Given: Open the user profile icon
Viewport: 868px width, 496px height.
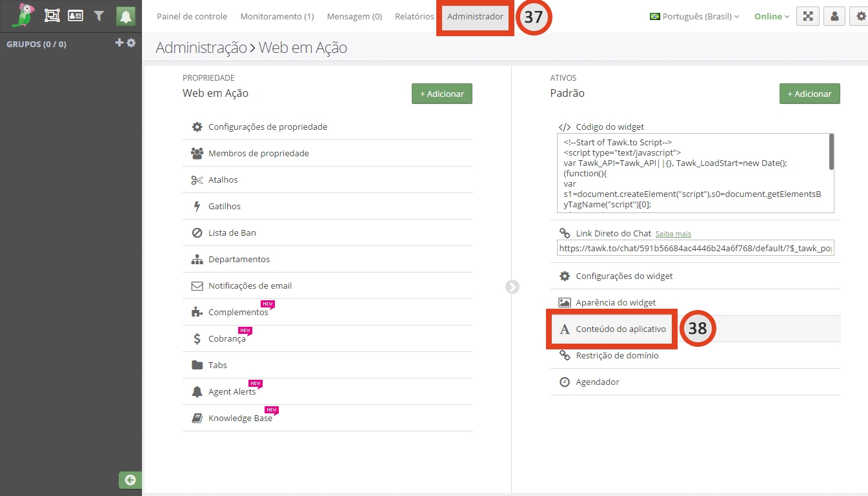Looking at the screenshot, I should (x=834, y=17).
